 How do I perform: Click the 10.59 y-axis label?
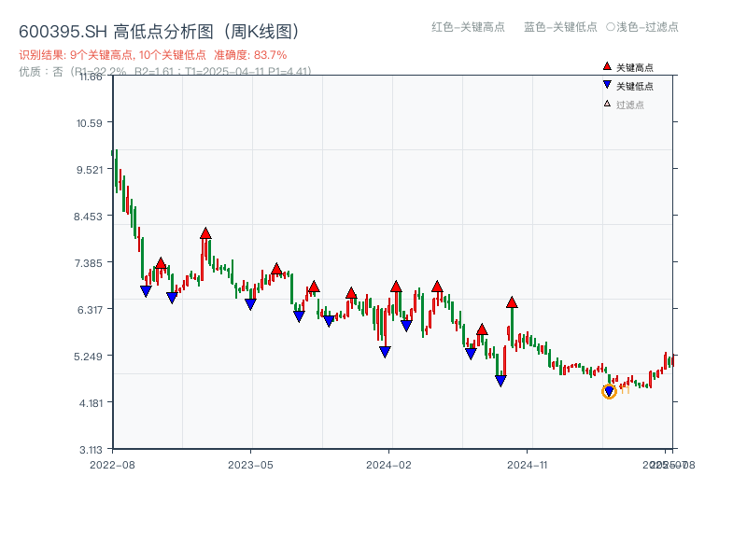click(89, 123)
